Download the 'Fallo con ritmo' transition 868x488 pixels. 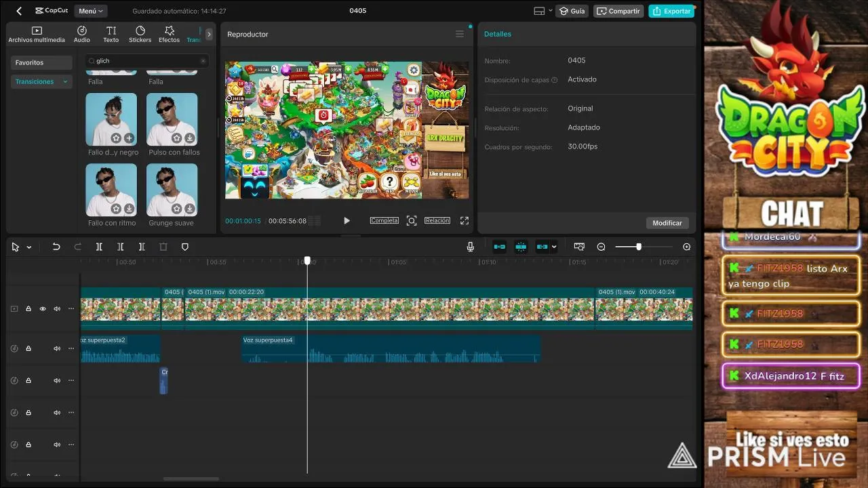[129, 209]
